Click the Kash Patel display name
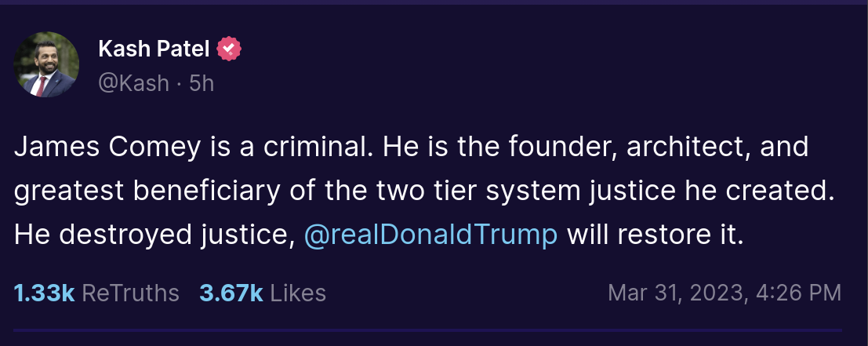The height and width of the screenshot is (346, 868). coord(154,49)
